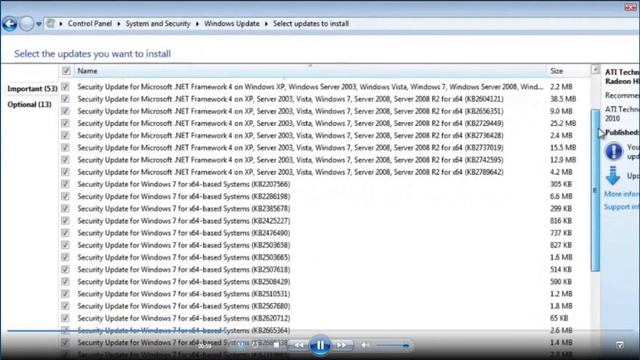Uncheck the KB2742595 update checkbox
Image resolution: width=640 pixels, height=360 pixels.
pos(65,160)
